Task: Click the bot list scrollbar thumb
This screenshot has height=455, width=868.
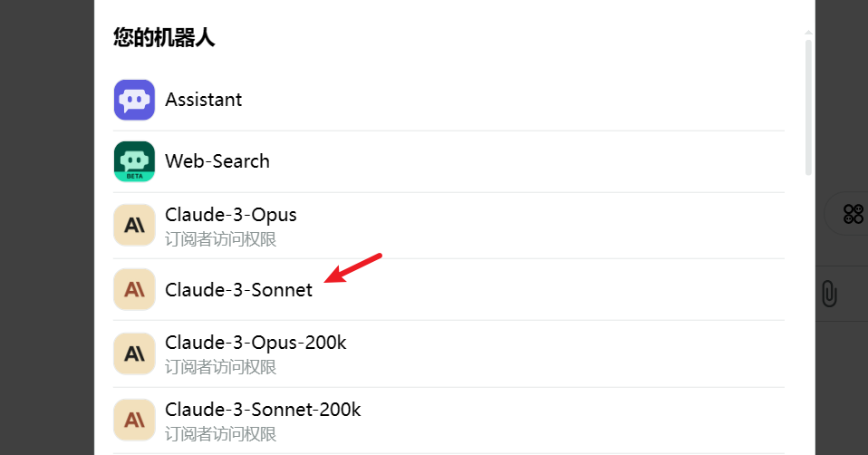Action: pyautogui.click(x=808, y=107)
